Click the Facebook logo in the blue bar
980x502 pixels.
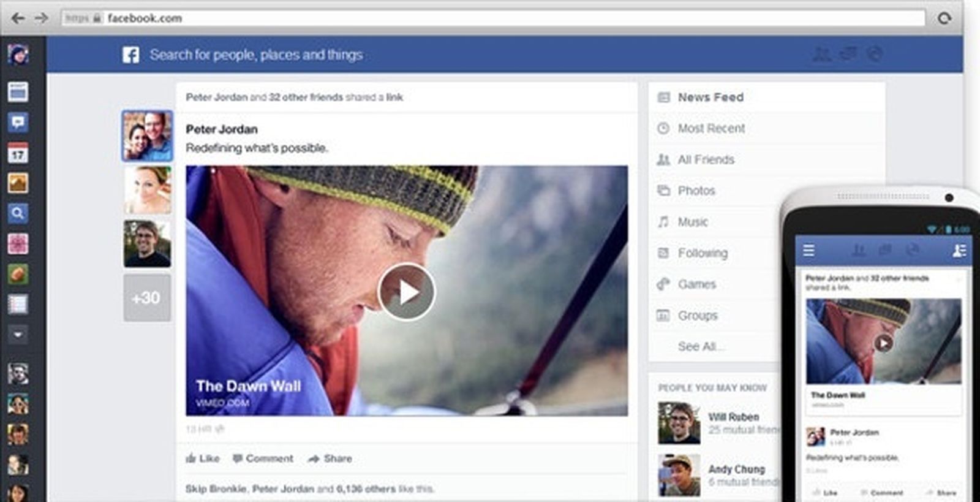130,55
